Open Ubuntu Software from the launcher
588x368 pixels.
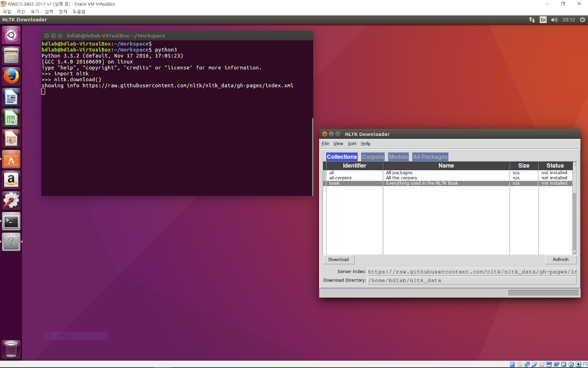coord(11,159)
